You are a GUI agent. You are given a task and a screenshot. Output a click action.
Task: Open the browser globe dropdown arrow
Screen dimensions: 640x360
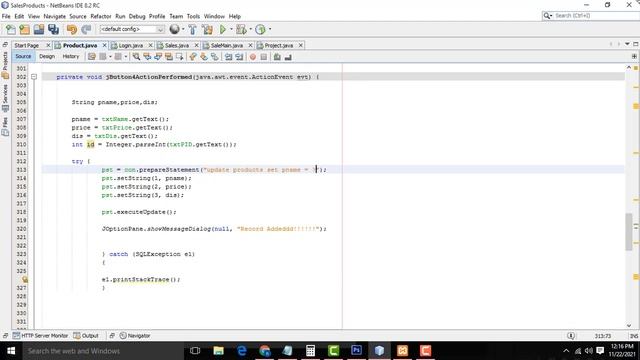182,29
